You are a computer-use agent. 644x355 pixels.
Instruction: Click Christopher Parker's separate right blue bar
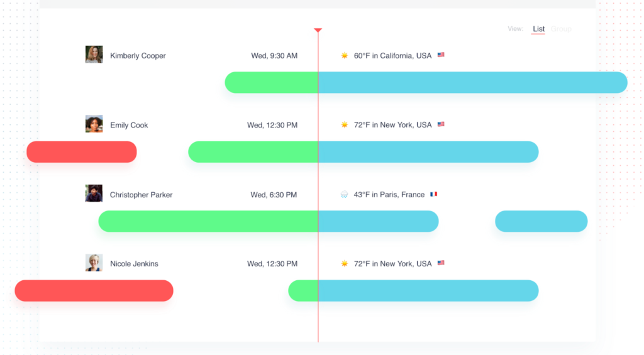[x=541, y=221]
